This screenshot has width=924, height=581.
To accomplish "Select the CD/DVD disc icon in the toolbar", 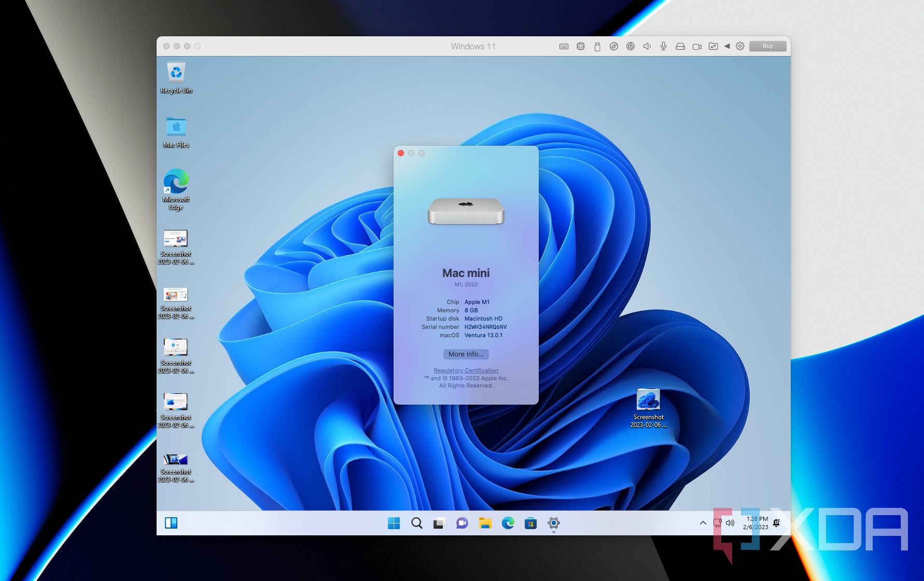I will point(613,46).
